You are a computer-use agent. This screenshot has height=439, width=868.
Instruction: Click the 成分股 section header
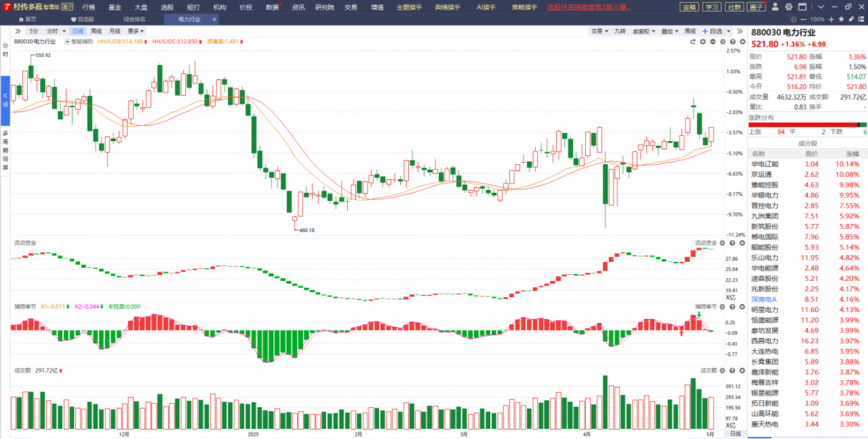(x=808, y=143)
